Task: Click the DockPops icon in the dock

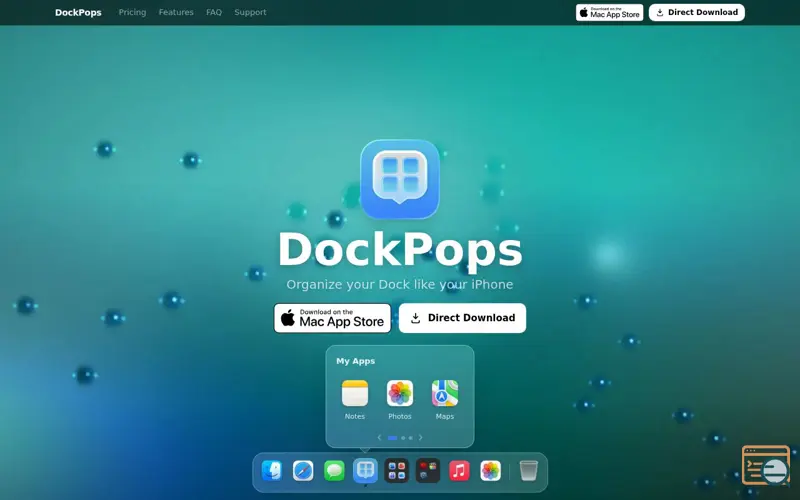Action: click(365, 470)
